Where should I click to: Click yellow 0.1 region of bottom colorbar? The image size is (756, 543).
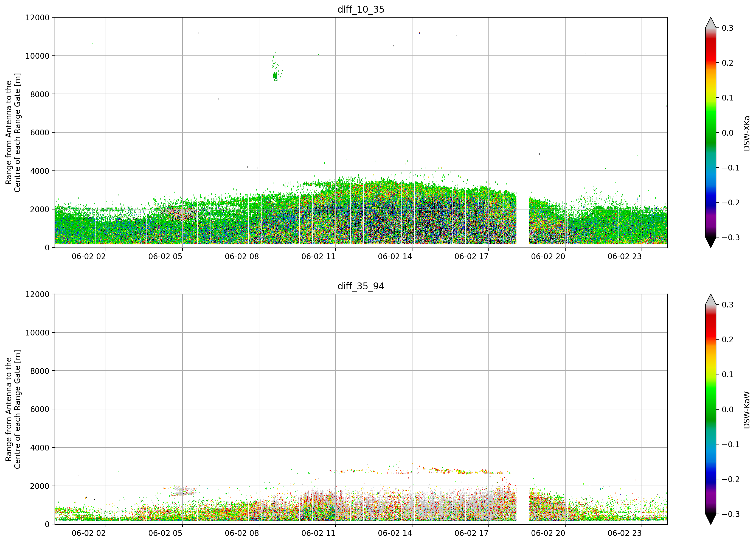(x=711, y=374)
